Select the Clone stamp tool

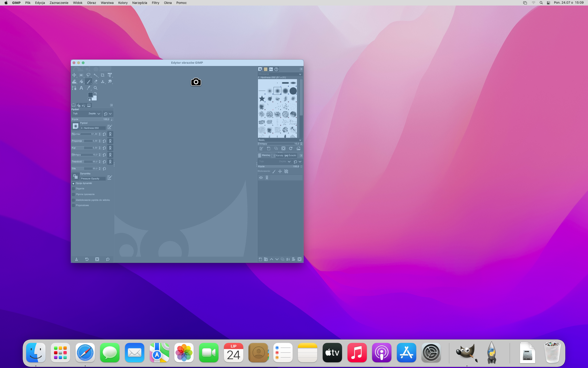(x=103, y=82)
